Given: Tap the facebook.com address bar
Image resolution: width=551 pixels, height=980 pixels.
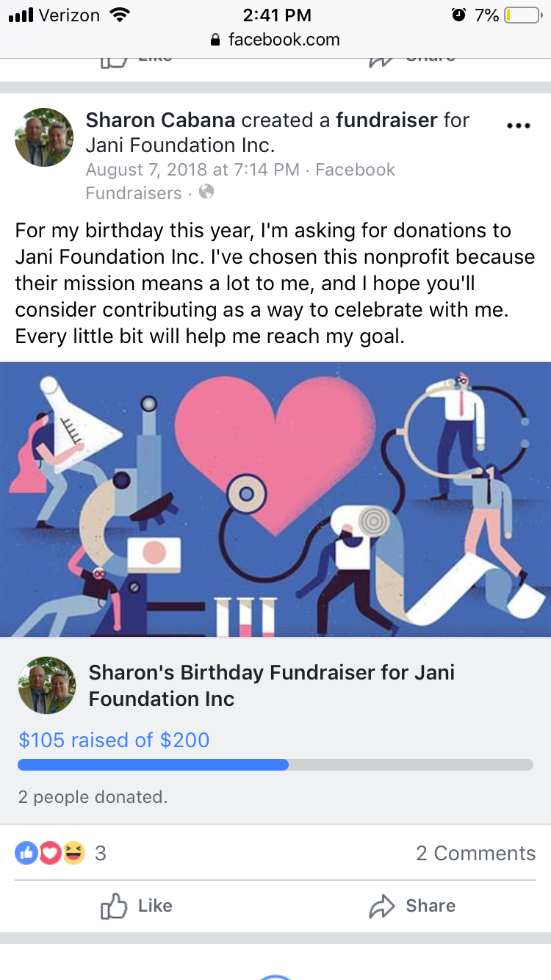Looking at the screenshot, I should 275,39.
